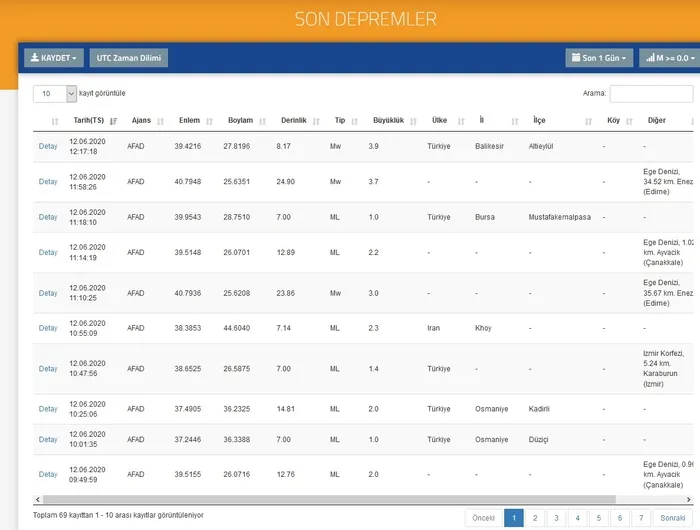Image resolution: width=700 pixels, height=530 pixels.
Task: Click Sonraki to go to next page
Action: (672, 518)
